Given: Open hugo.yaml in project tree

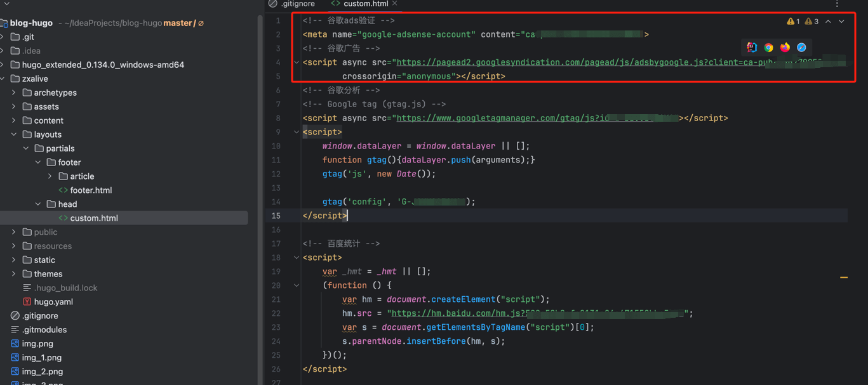Looking at the screenshot, I should 53,302.
